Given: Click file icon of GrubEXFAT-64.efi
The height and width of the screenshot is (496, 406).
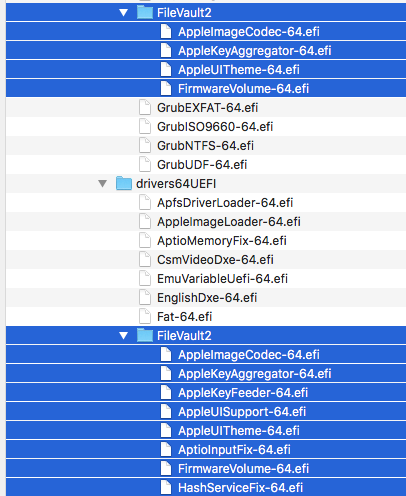Looking at the screenshot, I should 145,108.
